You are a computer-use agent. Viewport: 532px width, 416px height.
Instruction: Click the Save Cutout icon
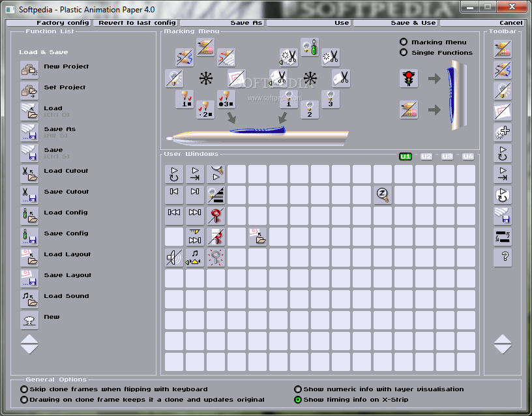click(29, 195)
